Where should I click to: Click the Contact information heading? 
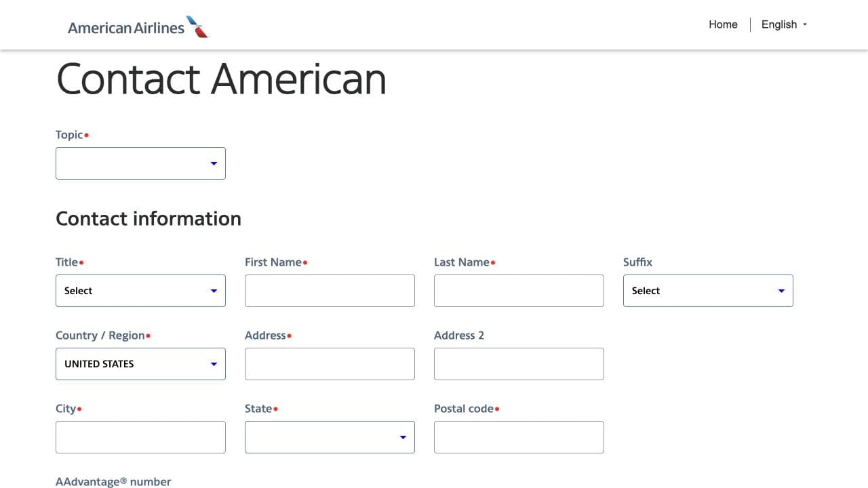click(149, 219)
